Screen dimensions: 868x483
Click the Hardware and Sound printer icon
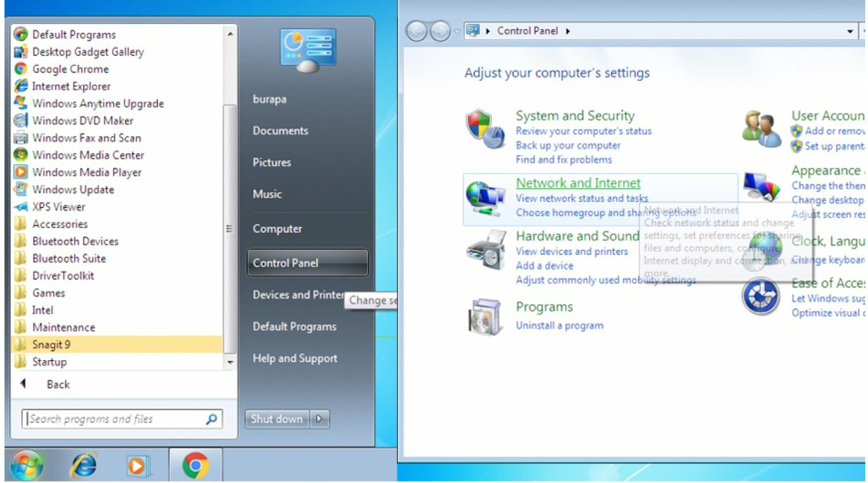tap(486, 249)
